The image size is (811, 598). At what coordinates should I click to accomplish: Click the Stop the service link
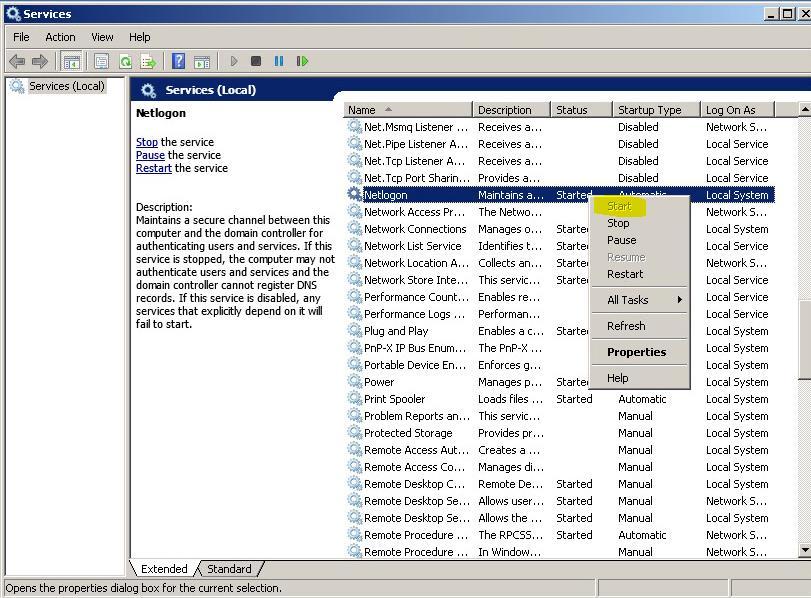point(147,142)
